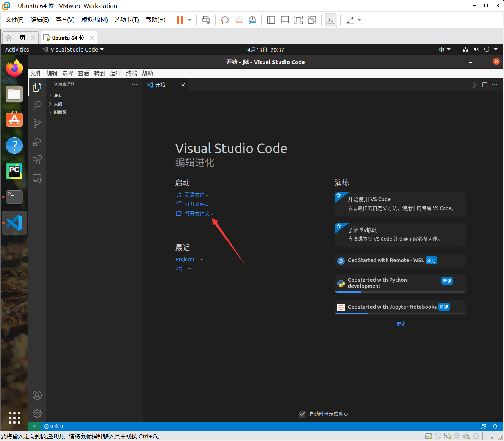504x441 pixels.
Task: Open VMware console view icon
Action: click(331, 20)
